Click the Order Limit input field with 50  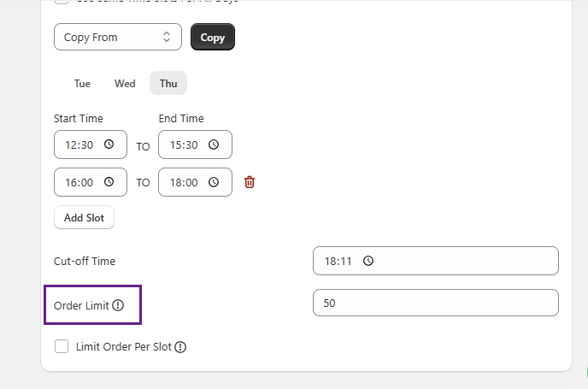[435, 303]
